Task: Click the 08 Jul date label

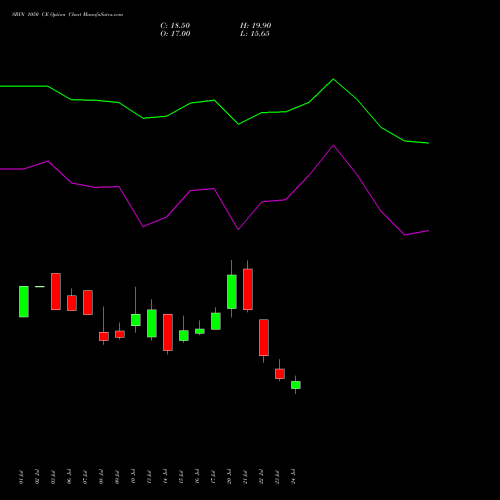Action: coord(101,477)
